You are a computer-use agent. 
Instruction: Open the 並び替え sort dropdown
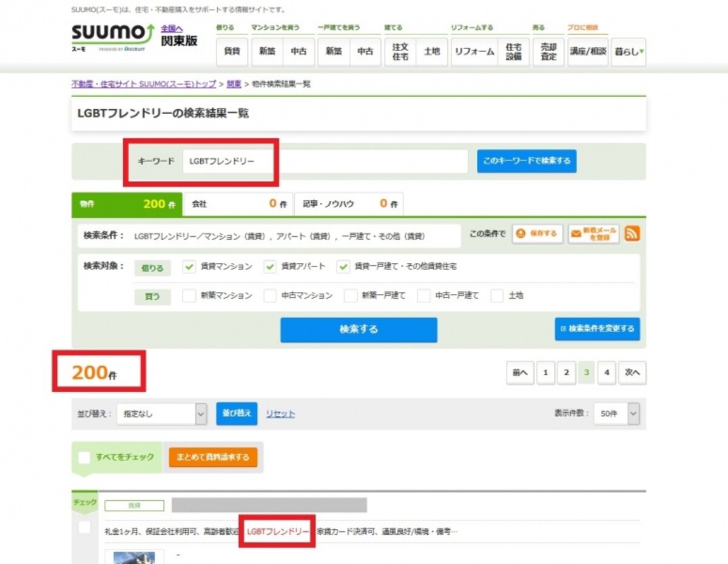[x=162, y=413]
